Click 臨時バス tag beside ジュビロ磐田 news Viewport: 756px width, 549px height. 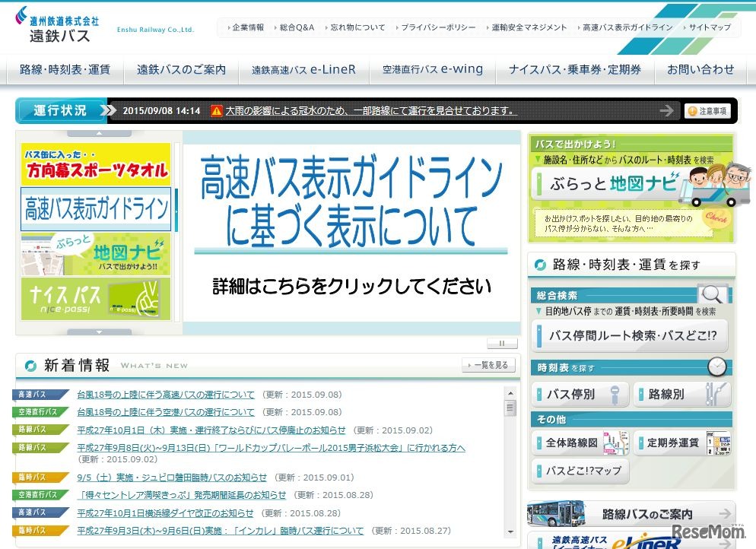tap(40, 478)
